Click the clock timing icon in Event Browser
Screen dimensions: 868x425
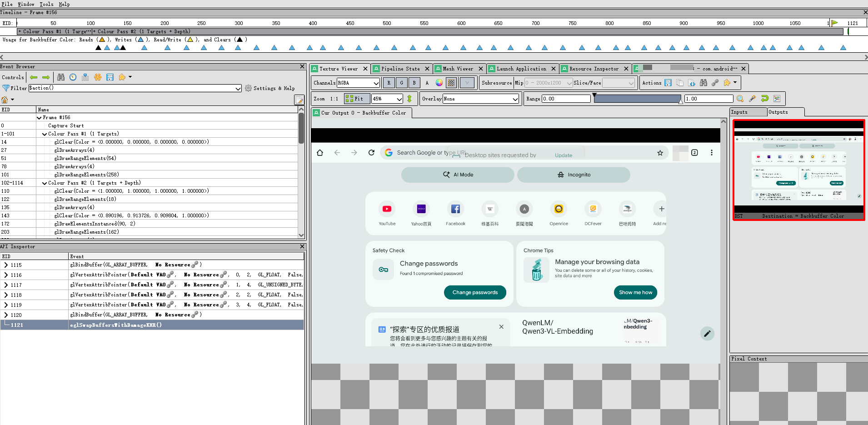click(x=73, y=77)
